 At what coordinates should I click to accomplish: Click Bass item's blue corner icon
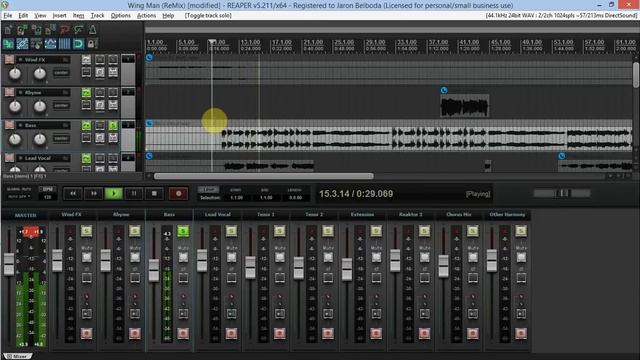(x=149, y=123)
